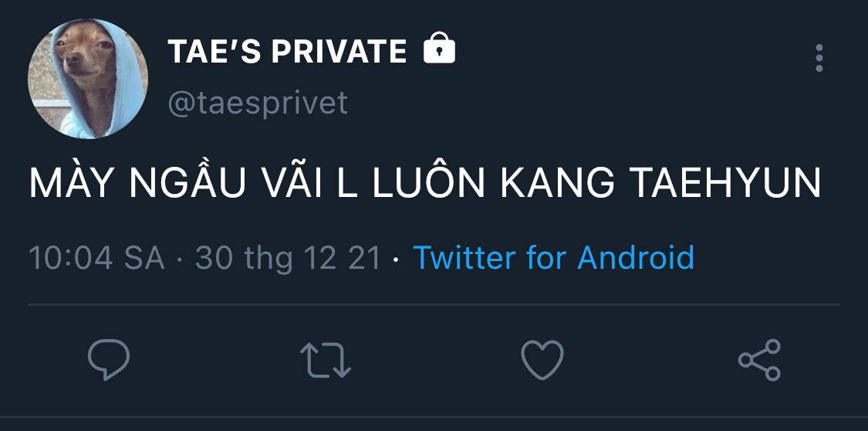Open the three-dot more options menu
Screen dimensions: 868x431
pos(819,58)
